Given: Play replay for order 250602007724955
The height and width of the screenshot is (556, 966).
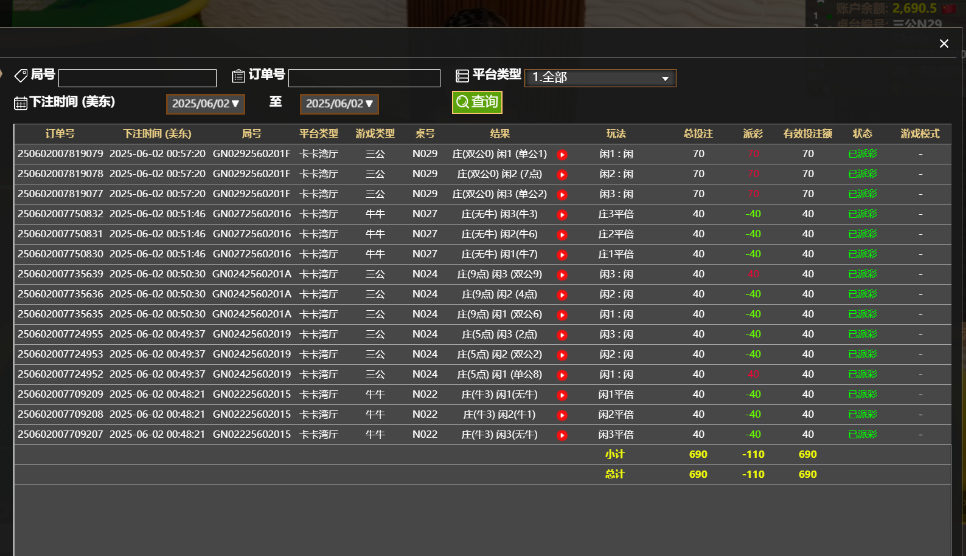Looking at the screenshot, I should [562, 334].
